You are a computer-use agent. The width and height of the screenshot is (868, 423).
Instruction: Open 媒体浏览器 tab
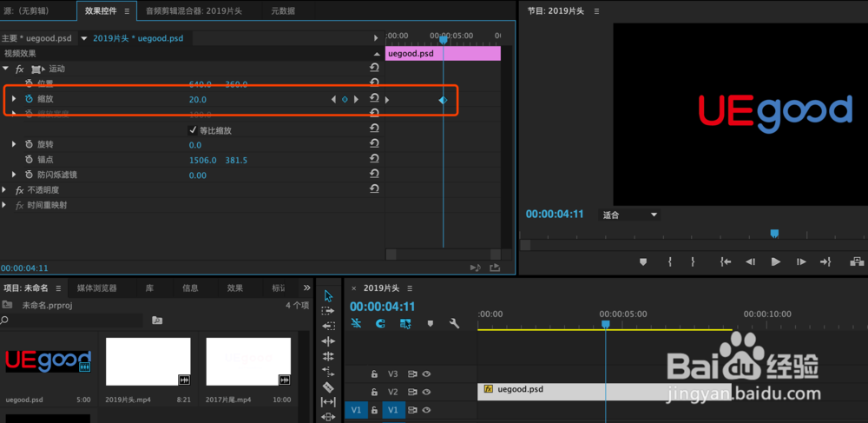[x=97, y=288]
